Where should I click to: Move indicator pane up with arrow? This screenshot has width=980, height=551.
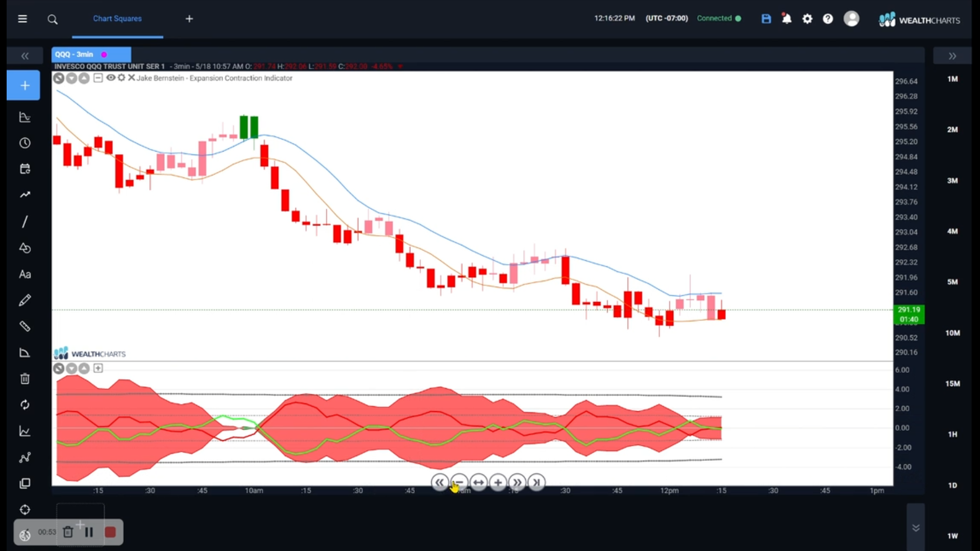tap(84, 368)
